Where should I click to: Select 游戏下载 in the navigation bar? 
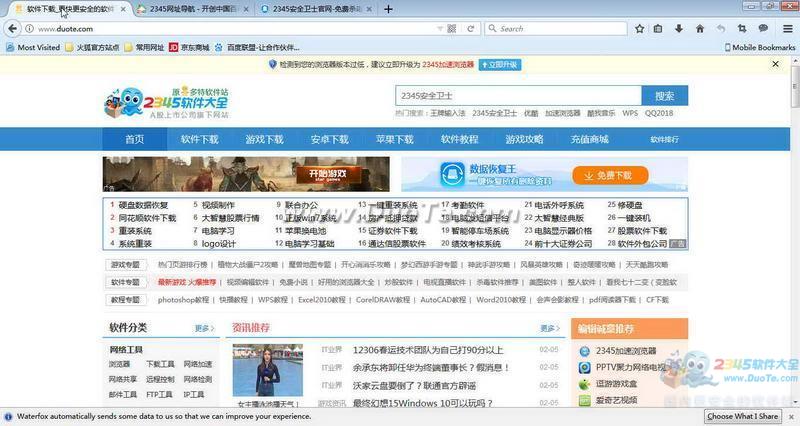[264, 139]
